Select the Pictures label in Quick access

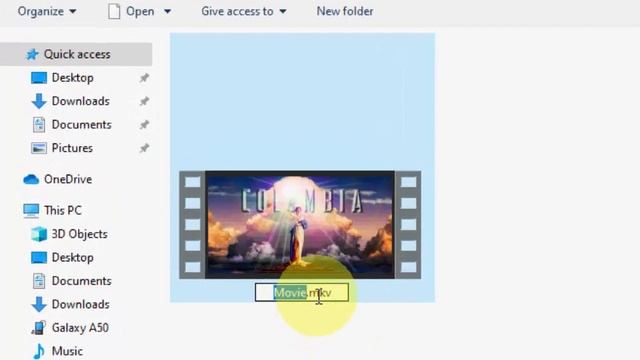[x=72, y=148]
